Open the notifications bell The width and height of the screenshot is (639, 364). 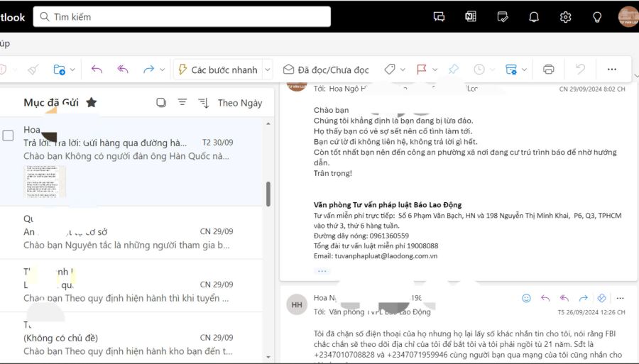[534, 17]
